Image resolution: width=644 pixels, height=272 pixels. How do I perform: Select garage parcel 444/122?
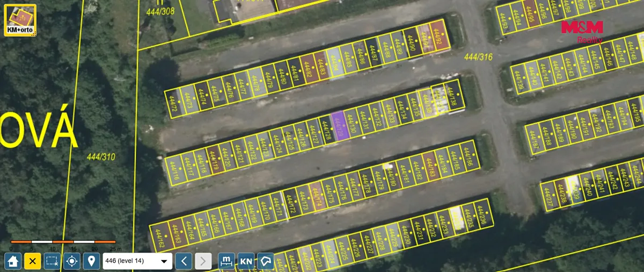pos(252,151)
